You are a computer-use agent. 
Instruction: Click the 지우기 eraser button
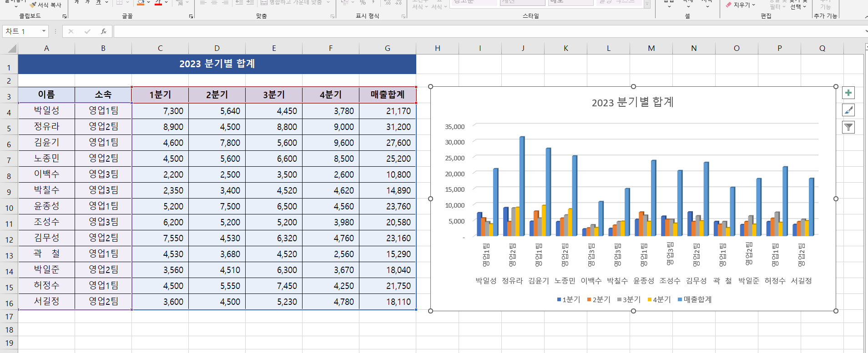[x=740, y=5]
